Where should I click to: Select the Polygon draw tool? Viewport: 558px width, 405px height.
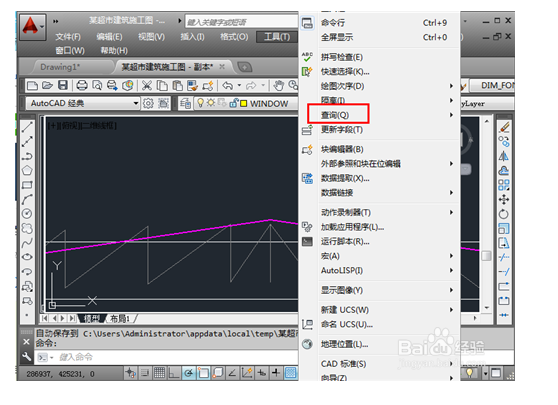[27, 170]
